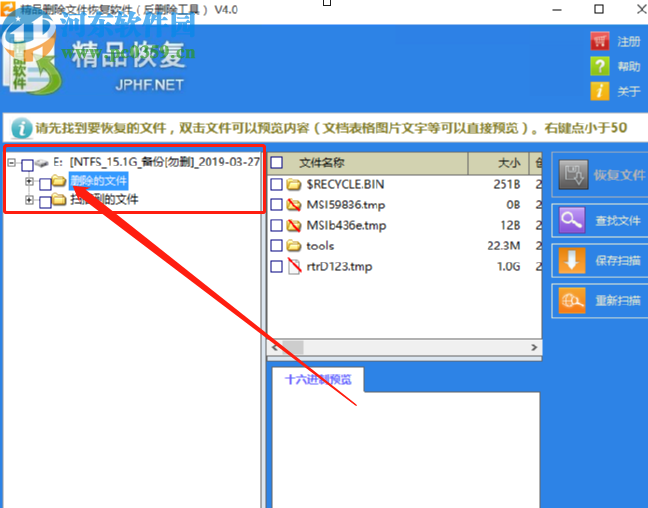This screenshot has height=508, width=648.
Task: Select the rtrD123.tmp file name
Action: 339,267
